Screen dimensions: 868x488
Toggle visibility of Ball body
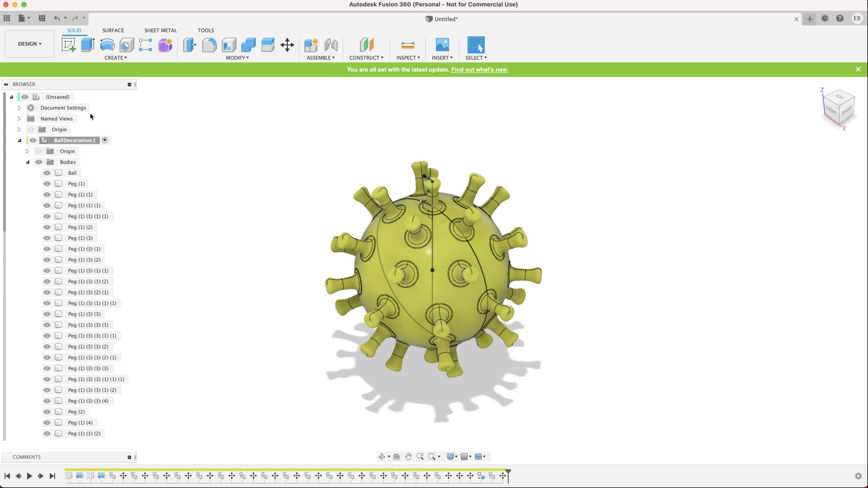click(46, 172)
